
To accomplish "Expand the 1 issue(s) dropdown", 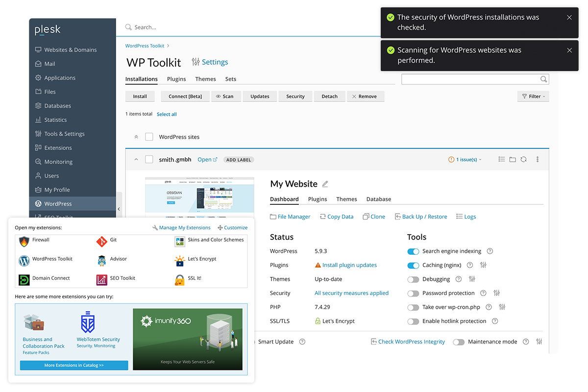I will point(465,160).
